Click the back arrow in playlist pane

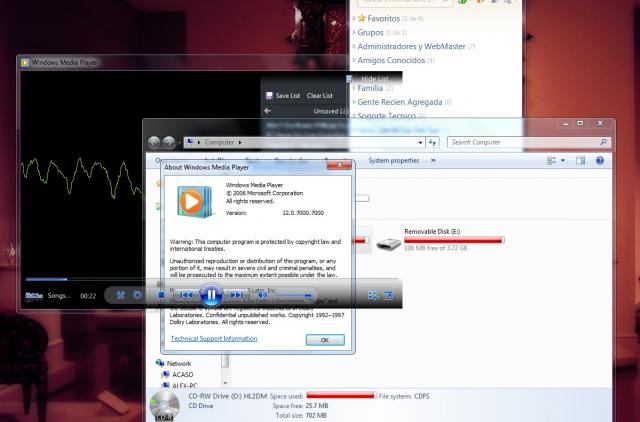tap(267, 111)
